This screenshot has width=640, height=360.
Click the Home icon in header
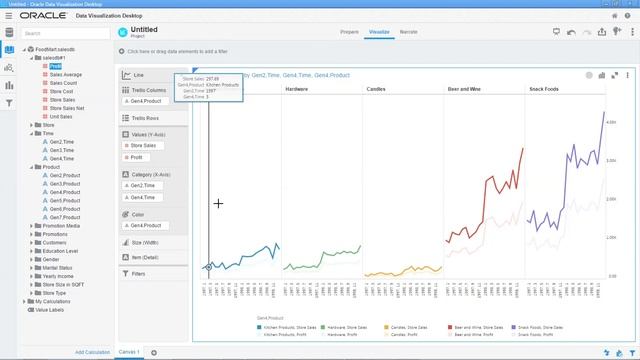[x=614, y=16]
